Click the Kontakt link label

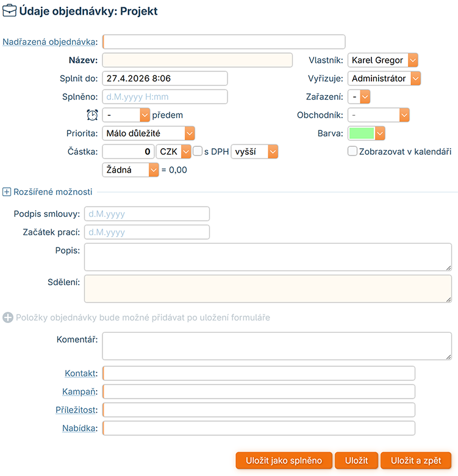[x=80, y=373]
